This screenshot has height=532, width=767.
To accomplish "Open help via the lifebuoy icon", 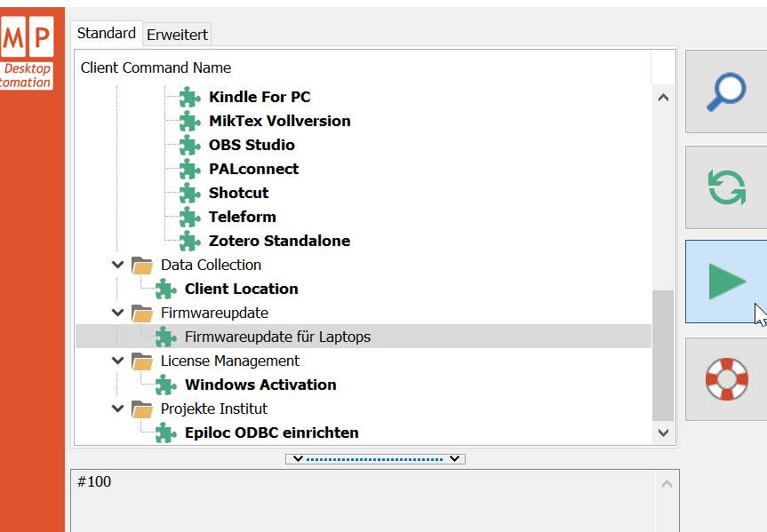I will [x=725, y=379].
